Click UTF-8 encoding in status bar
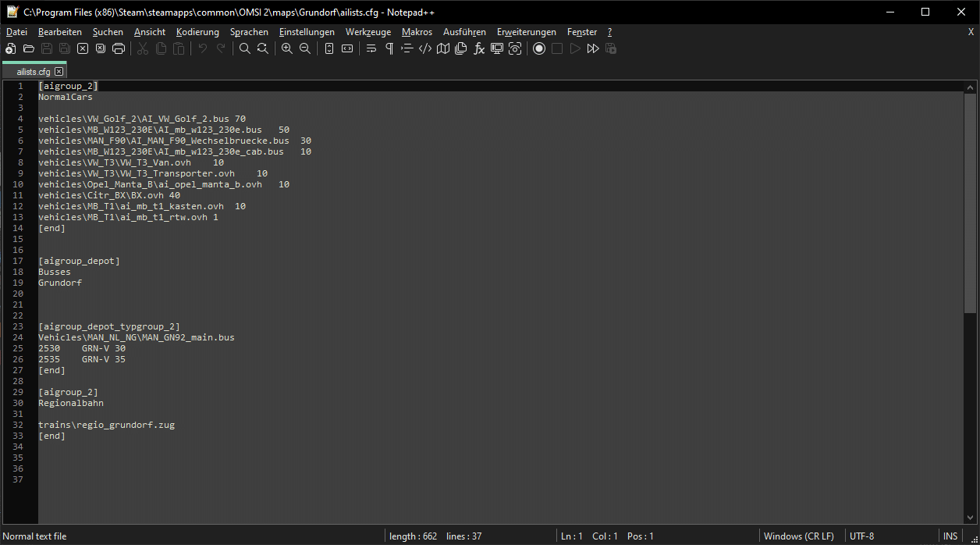 [862, 536]
